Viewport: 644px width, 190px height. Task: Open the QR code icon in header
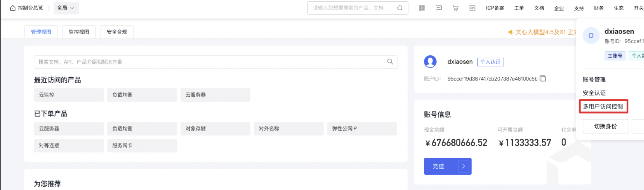point(422,8)
